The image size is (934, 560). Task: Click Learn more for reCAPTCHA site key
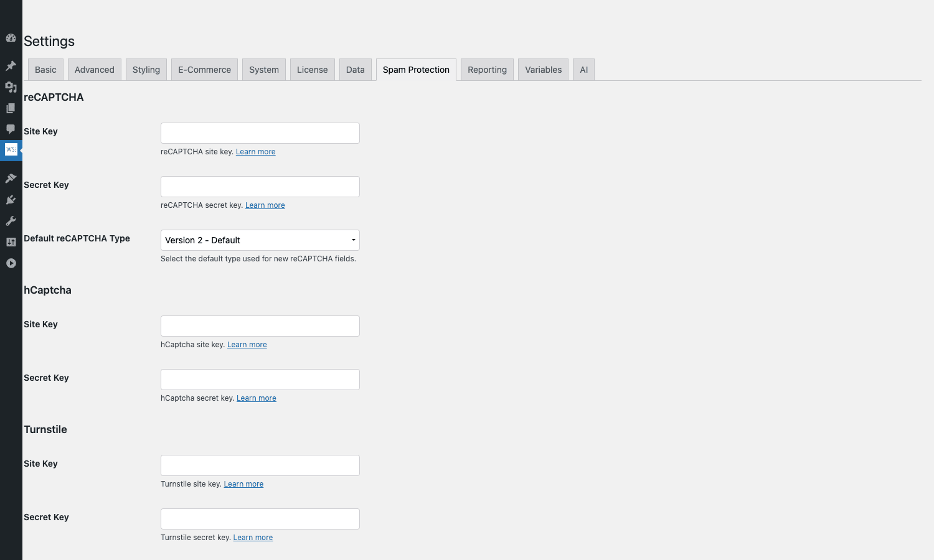point(255,152)
